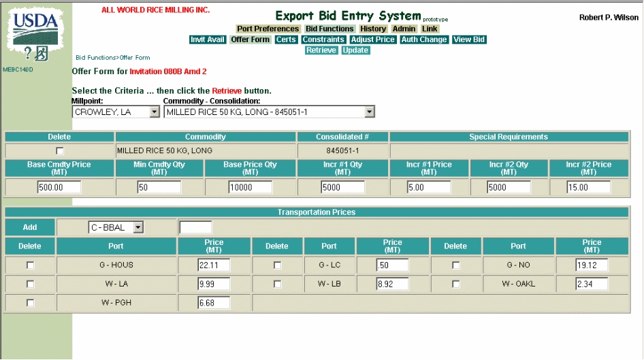Select the Offer Form tab
This screenshot has width=644, height=360.
pos(250,39)
